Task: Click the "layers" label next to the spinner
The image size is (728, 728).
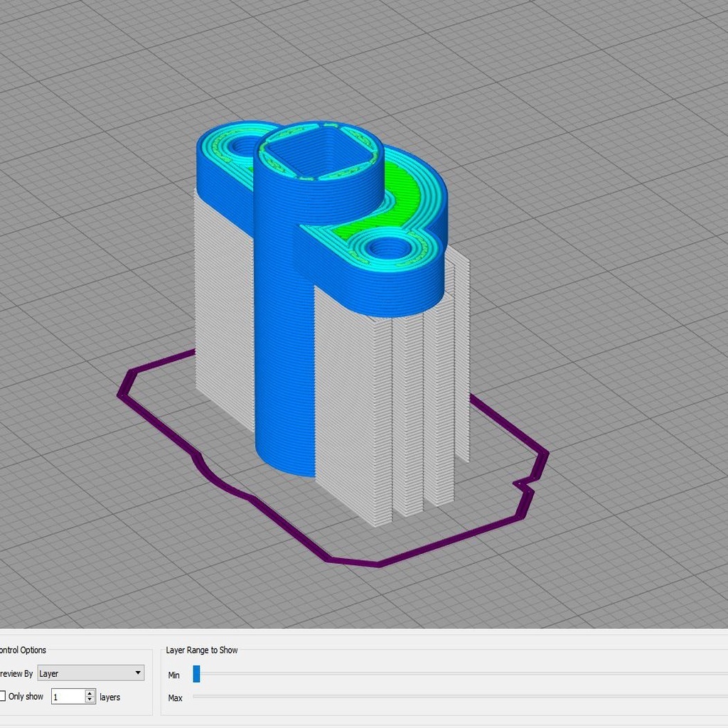Action: [x=109, y=697]
